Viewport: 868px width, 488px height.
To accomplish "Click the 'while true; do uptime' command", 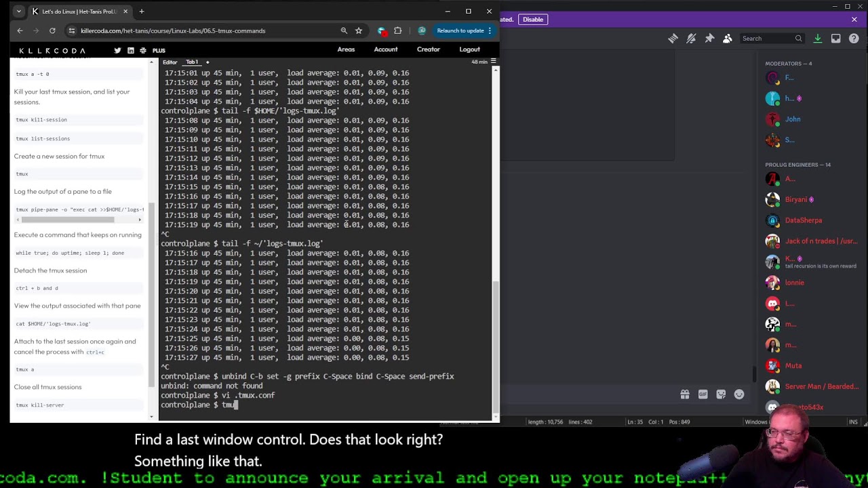I will pos(79,253).
